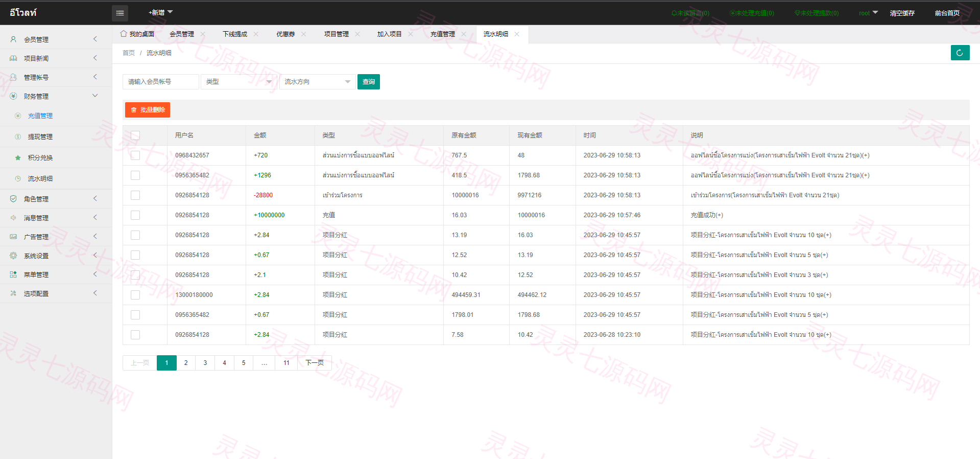Go to page 2 in pagination
980x459 pixels.
coord(186,363)
